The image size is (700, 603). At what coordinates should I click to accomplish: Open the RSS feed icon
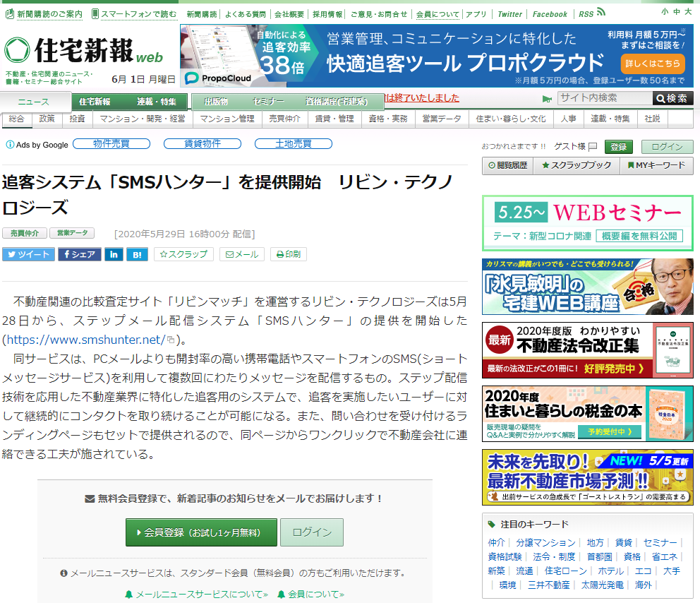(601, 13)
